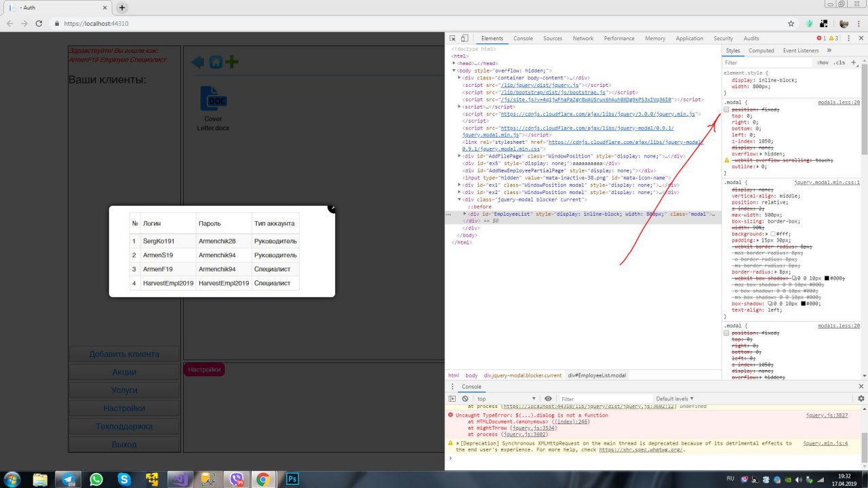Open Visual Studio from the taskbar
Viewport: 868px width, 488px height.
click(x=180, y=479)
